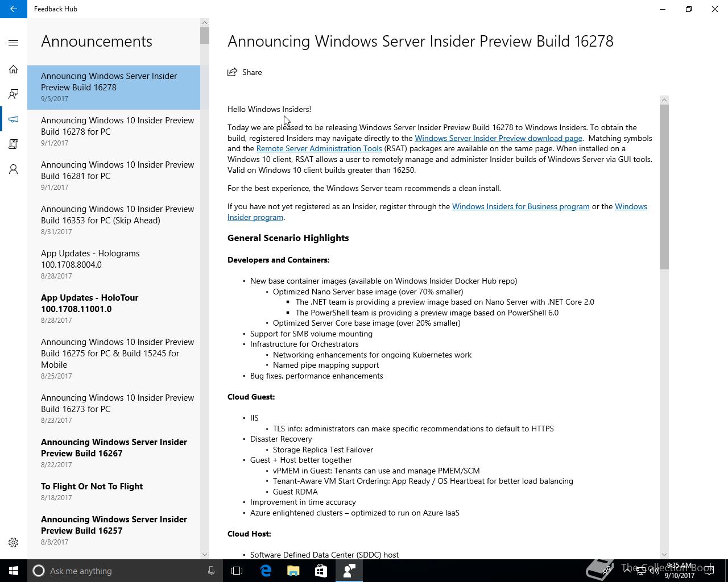Launch Microsoft Edge from taskbar
The width and height of the screenshot is (728, 582).
[266, 571]
